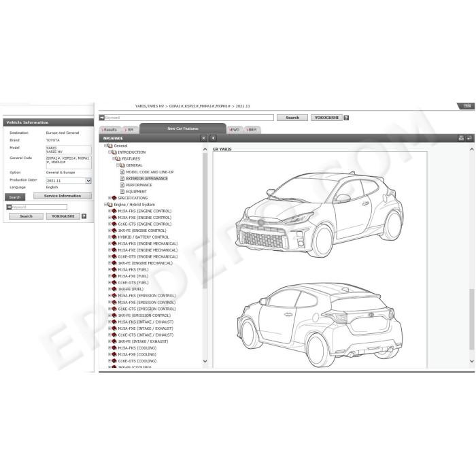Click YOKOGUSHI button in Vehicle Information panel
Image resolution: width=476 pixels, height=476 pixels.
click(63, 216)
